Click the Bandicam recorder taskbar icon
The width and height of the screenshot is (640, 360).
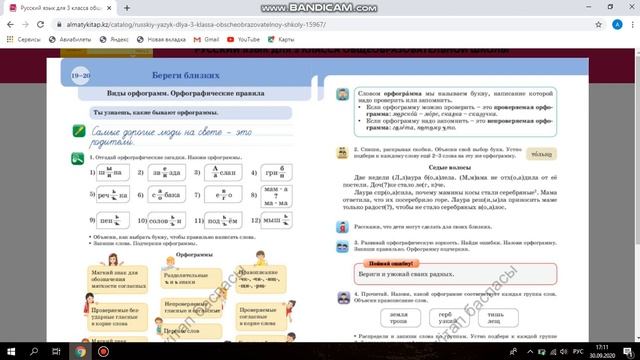[103, 351]
